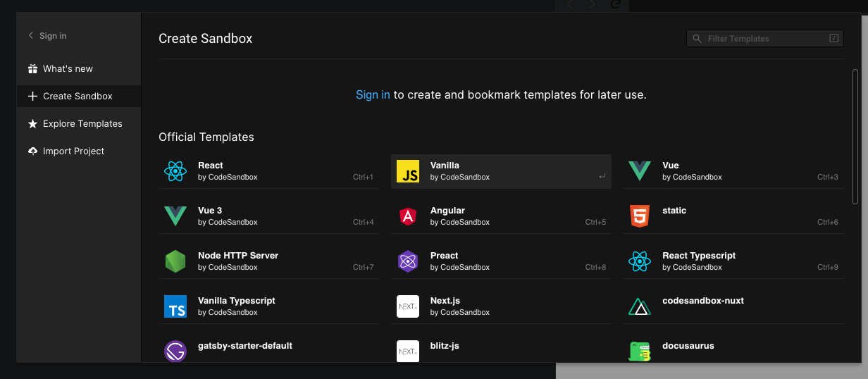Open the codesandbox-nuxt template icon
Viewport: 868px width, 379px height.
coord(640,306)
